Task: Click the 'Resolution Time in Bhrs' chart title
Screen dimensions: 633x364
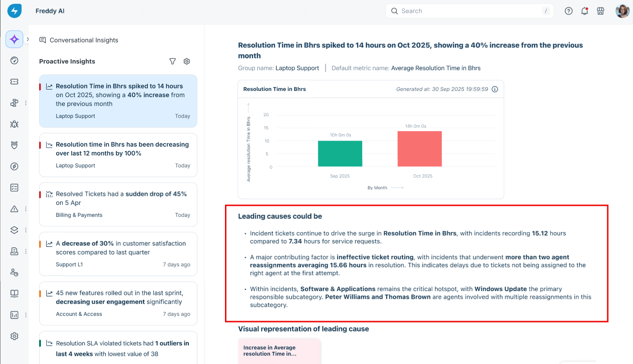Action: (275, 89)
